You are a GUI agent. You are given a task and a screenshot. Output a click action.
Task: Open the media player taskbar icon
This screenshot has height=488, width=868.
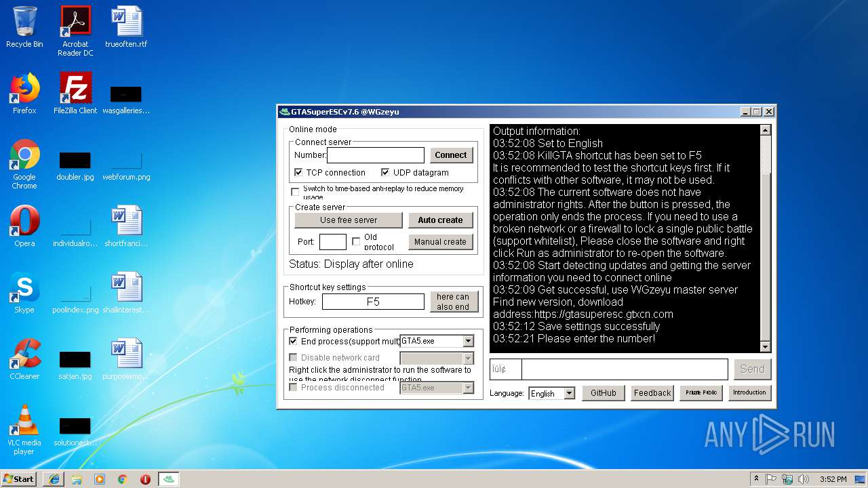[x=100, y=479]
